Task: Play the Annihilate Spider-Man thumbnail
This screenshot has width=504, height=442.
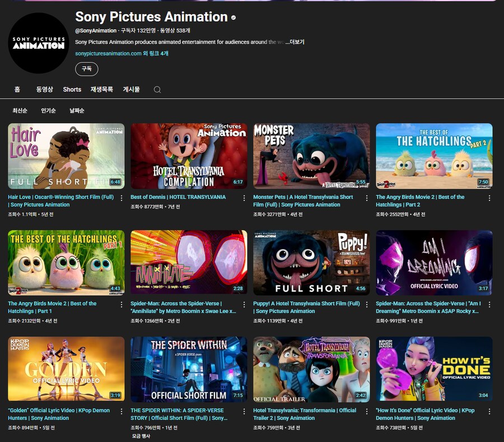Action: click(x=189, y=262)
